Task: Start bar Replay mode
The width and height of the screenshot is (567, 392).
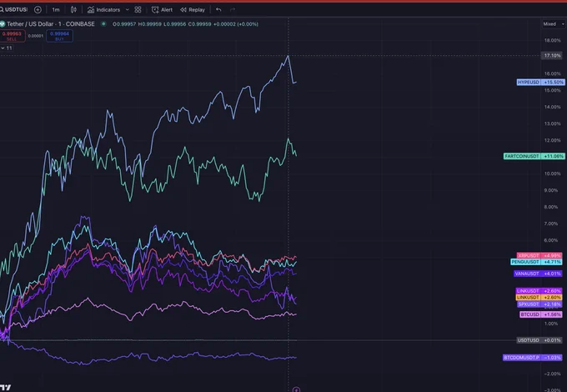Action: (x=193, y=10)
